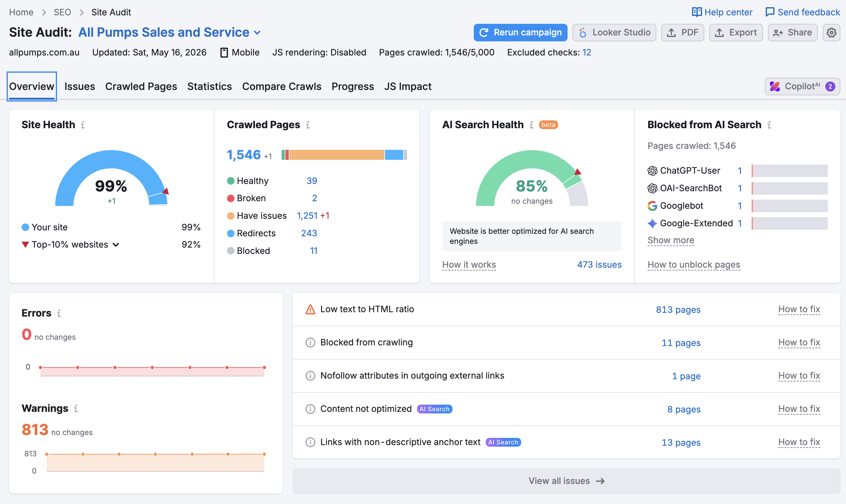Click the Mobile device icon
This screenshot has height=504, width=846.
tap(224, 53)
